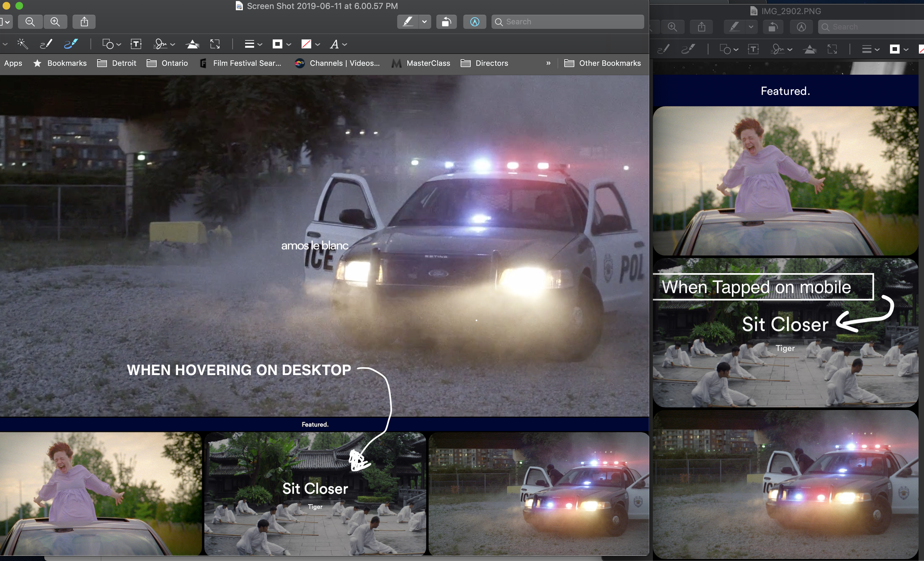Expand Shape Style dropdown arrow in IMG_2902.PNG window
The height and width of the screenshot is (561, 924).
pos(877,49)
